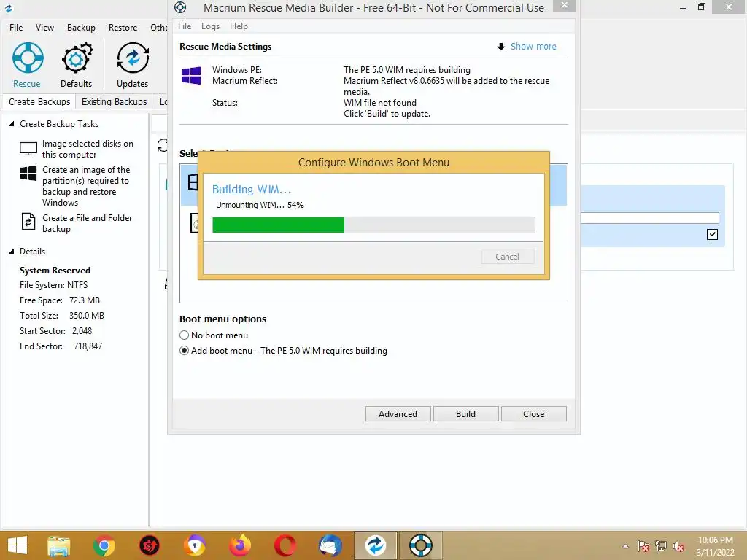Screen dimensions: 747x560
Task: Open the keyhole browser icon in taskbar
Action: point(194,545)
